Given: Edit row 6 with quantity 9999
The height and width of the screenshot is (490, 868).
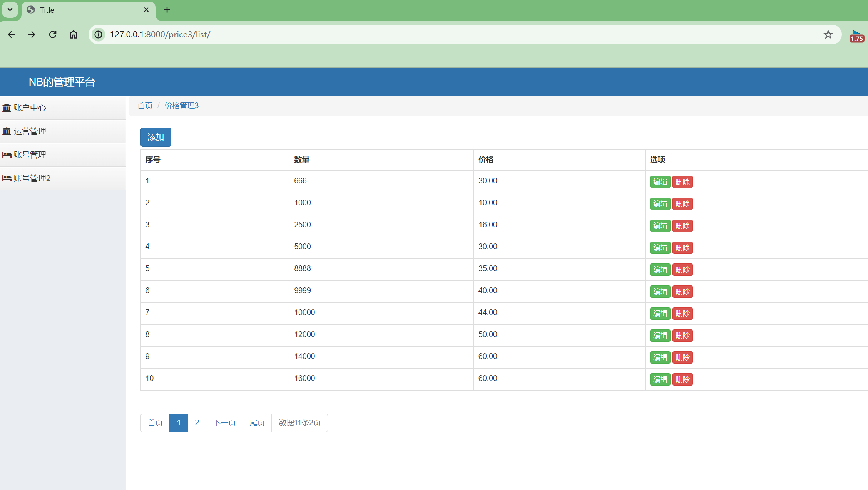Looking at the screenshot, I should 660,292.
